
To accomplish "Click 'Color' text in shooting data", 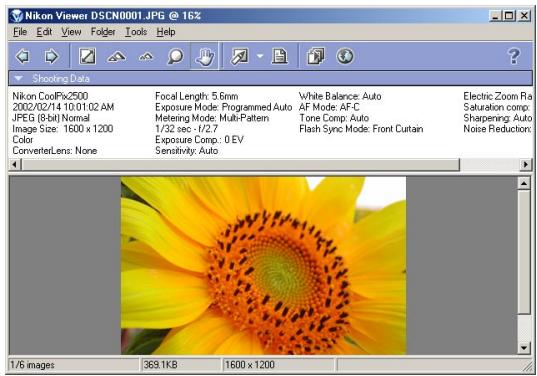I will pos(23,140).
